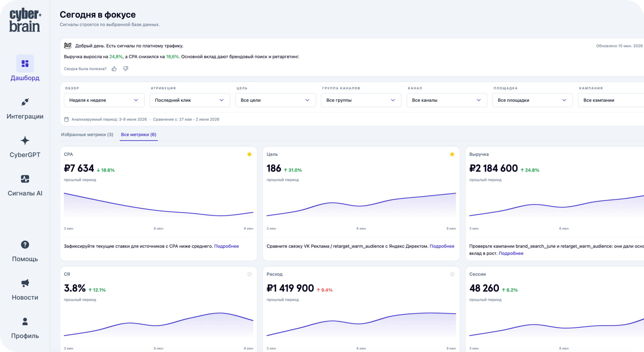Favorite the CR metric star
The width and height of the screenshot is (644, 352).
click(249, 274)
